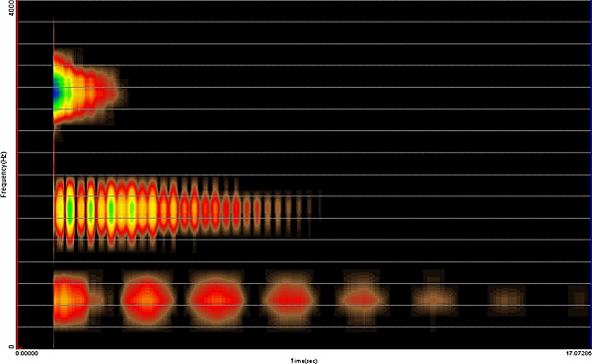
Task: Click the third low-frequency beat blob
Action: click(217, 300)
